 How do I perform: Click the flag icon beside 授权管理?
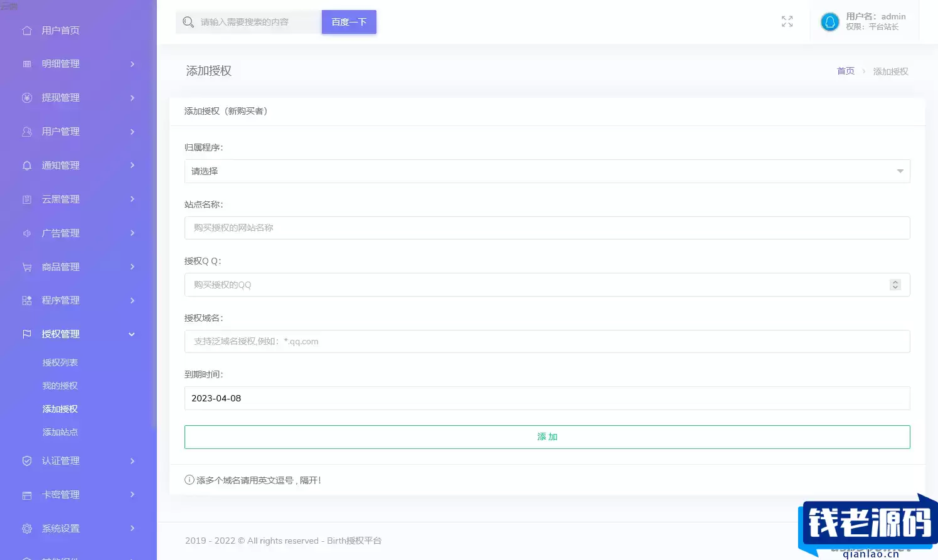tap(27, 334)
